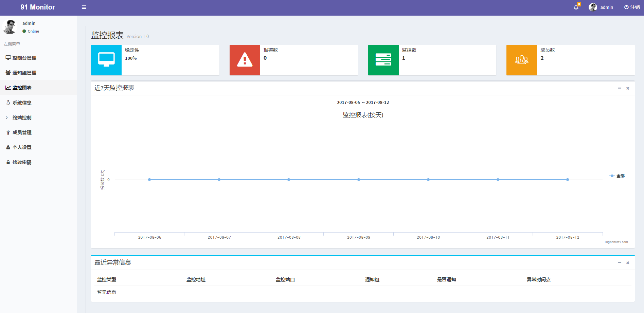Collapse the 近7天监控报表 panel
Screen dimensions: 644x313
click(620, 88)
